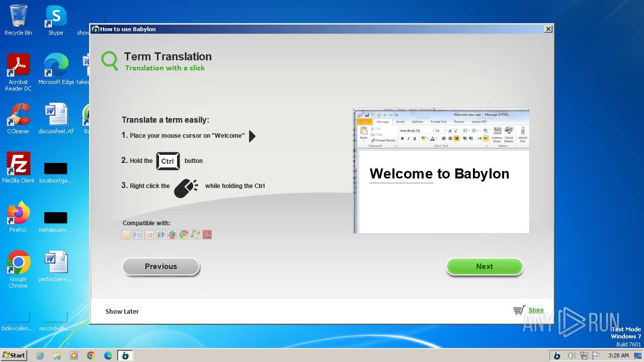Screen dimensions: 644x362
Task: Select the Recycle Bin desktop icon
Action: pos(18,20)
